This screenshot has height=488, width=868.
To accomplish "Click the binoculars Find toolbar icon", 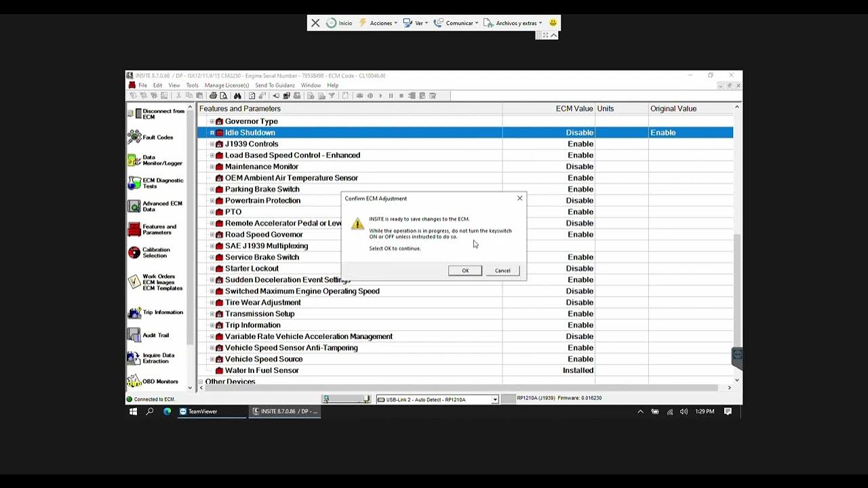I will click(237, 96).
